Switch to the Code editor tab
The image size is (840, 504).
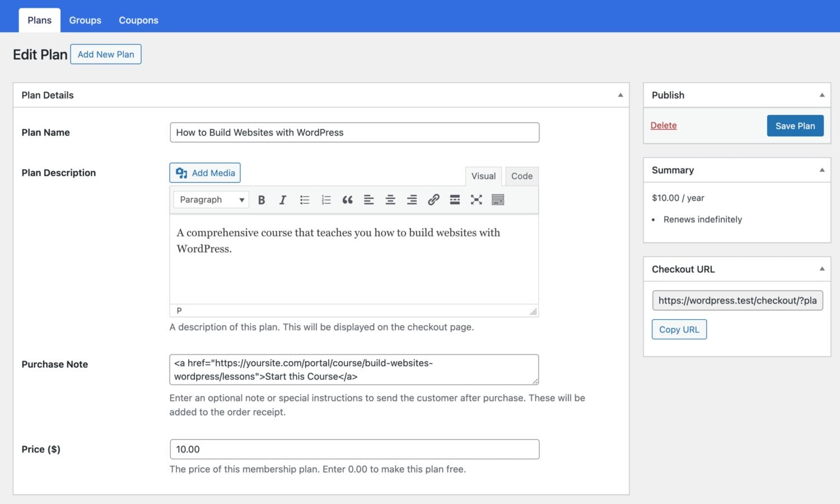(522, 176)
